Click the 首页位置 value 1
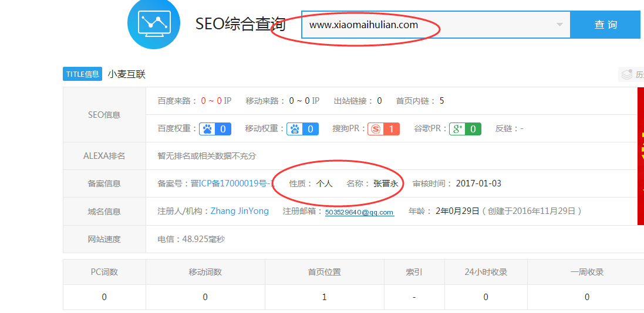 point(325,297)
